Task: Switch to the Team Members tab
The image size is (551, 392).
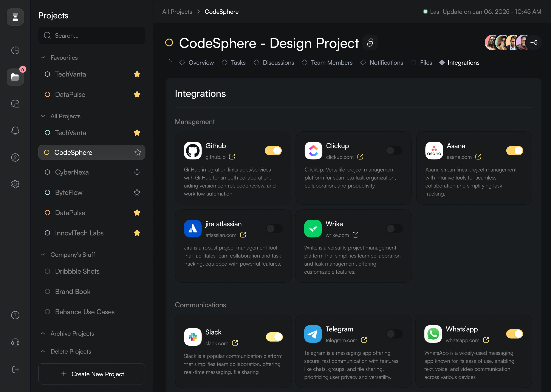Action: click(327, 62)
